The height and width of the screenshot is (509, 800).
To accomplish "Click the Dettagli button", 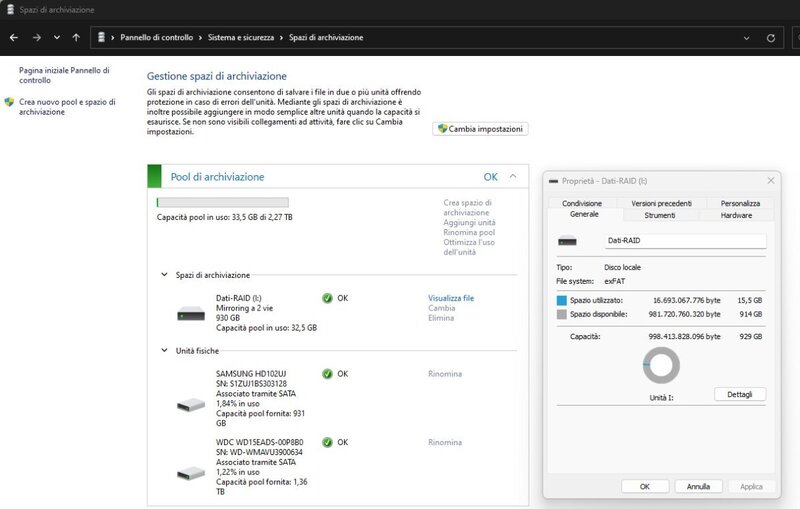I will (739, 394).
